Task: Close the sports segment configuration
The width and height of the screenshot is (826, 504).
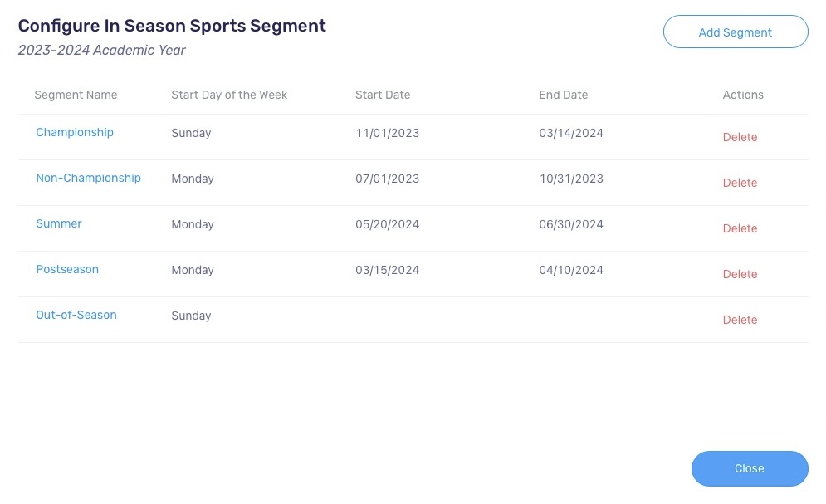Action: [x=749, y=468]
